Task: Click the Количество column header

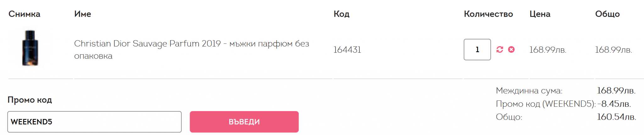Action: point(488,14)
